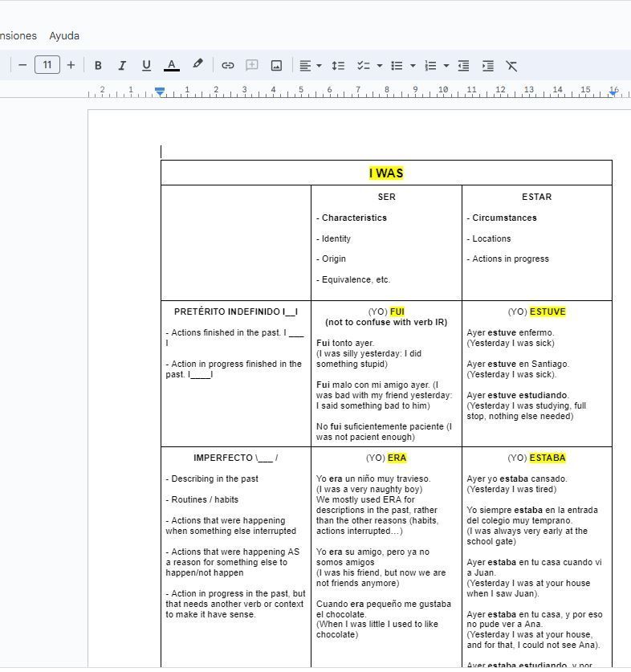This screenshot has width=631, height=672.
Task: Open the line and paragraph spacing tool
Action: pyautogui.click(x=338, y=65)
